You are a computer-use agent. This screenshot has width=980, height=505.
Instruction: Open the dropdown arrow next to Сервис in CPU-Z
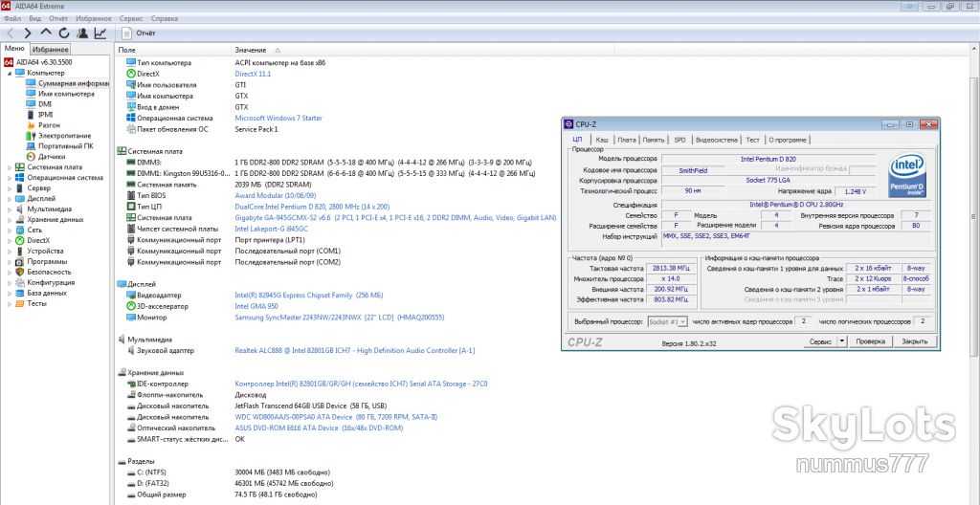pyautogui.click(x=841, y=341)
